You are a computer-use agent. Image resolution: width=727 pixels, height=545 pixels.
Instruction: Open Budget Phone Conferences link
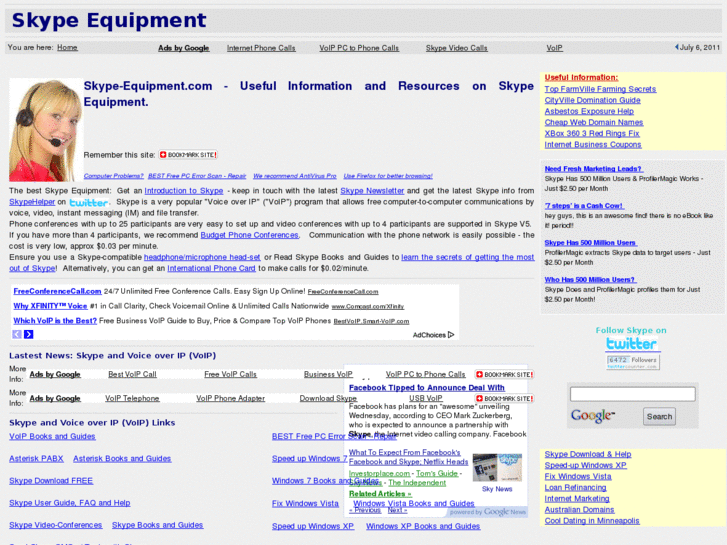(x=249, y=235)
